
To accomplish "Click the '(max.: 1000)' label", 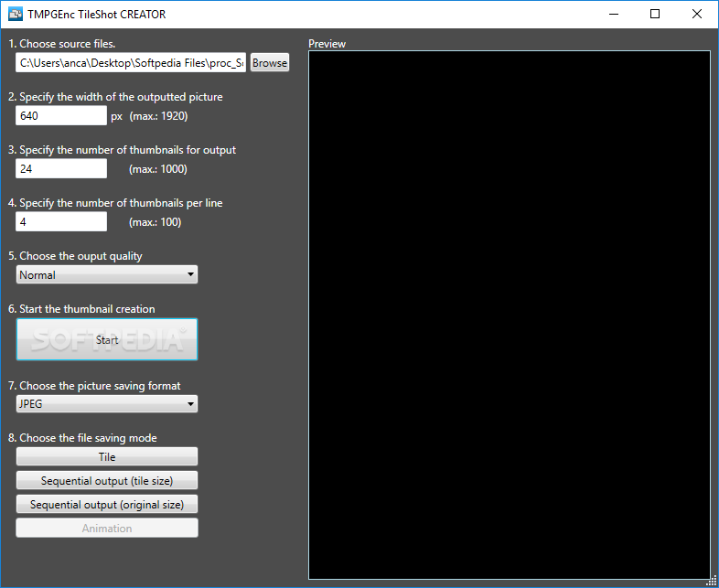I will (x=158, y=169).
